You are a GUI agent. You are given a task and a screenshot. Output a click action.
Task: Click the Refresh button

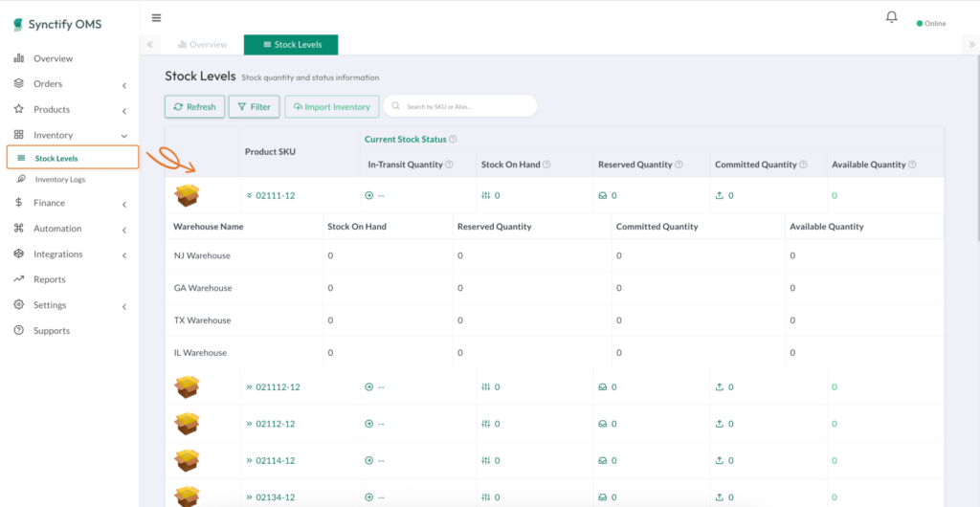194,107
